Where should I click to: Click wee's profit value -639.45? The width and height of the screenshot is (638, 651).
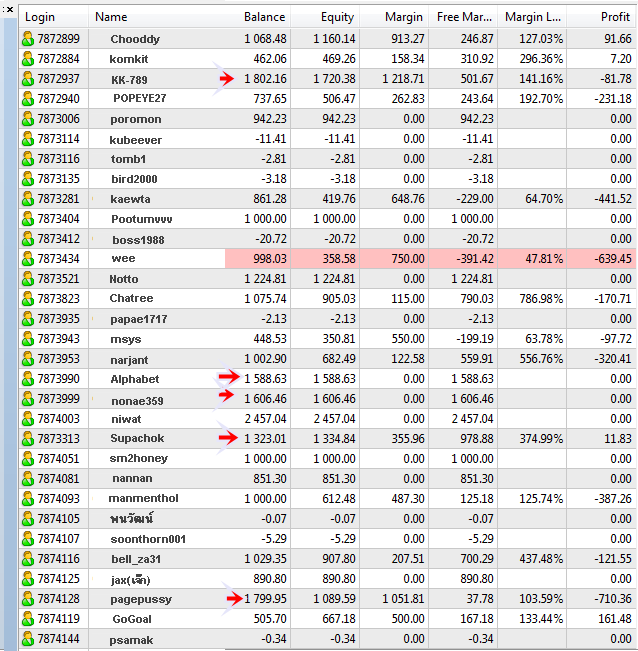613,259
